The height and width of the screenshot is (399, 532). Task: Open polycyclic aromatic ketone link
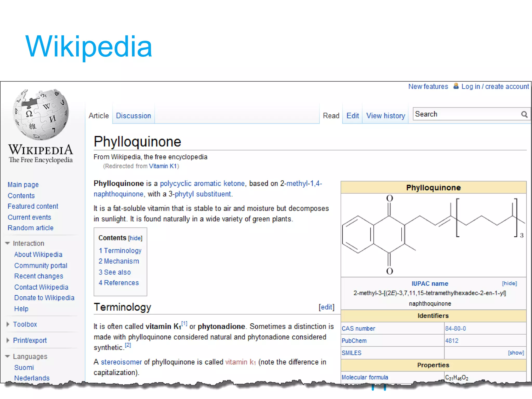[x=202, y=184]
